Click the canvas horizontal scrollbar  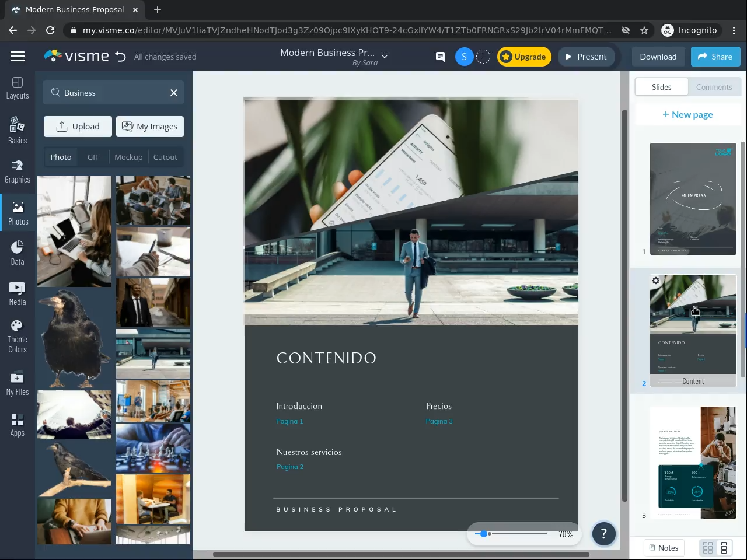tap(401, 554)
